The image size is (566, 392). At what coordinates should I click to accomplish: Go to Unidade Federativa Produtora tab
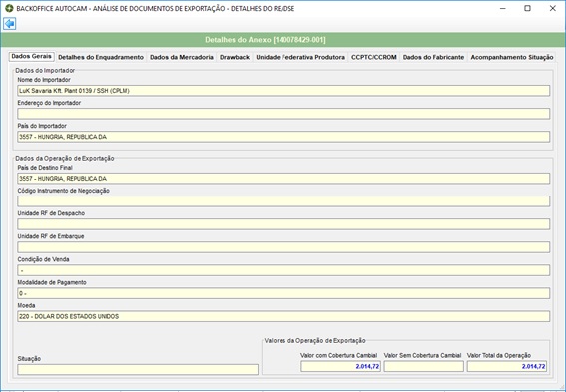click(300, 57)
